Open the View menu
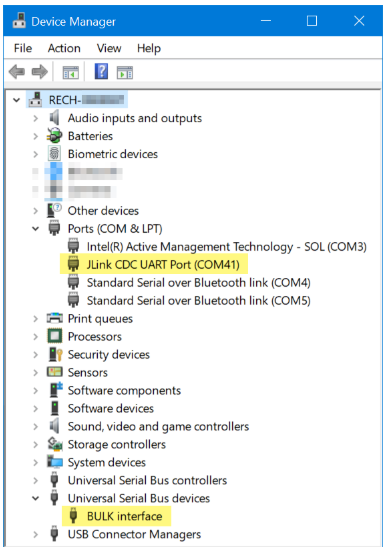The width and height of the screenshot is (387, 551). click(x=109, y=48)
